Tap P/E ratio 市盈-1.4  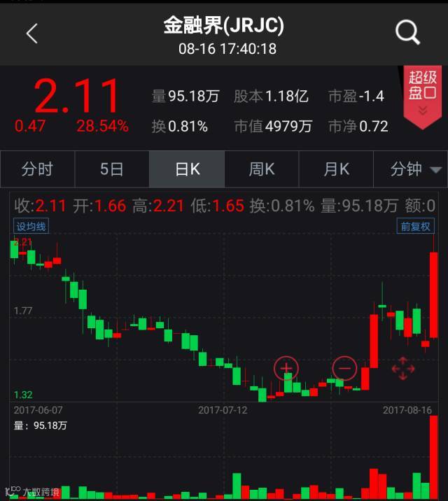click(356, 96)
